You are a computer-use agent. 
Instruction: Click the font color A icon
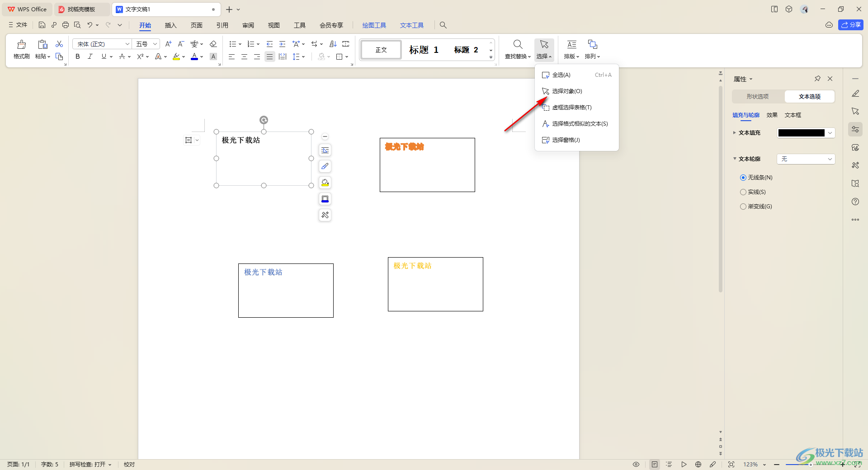pyautogui.click(x=194, y=56)
